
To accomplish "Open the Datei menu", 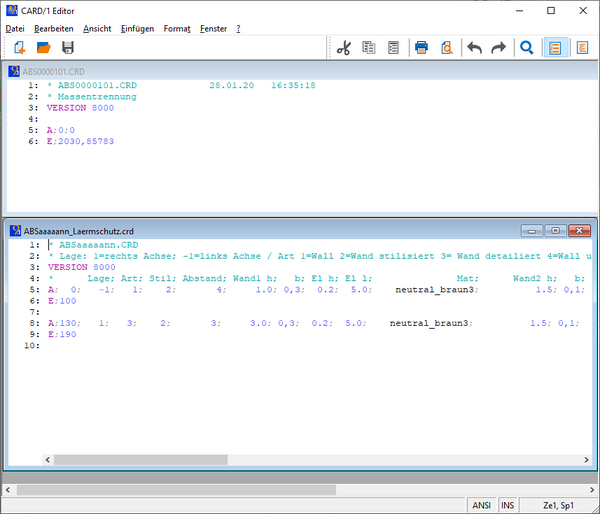I will tap(15, 29).
